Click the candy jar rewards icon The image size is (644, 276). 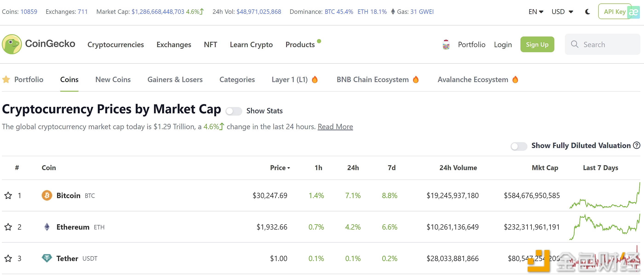click(x=446, y=44)
